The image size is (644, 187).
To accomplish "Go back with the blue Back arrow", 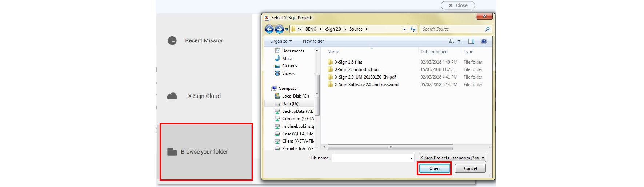I will (269, 29).
